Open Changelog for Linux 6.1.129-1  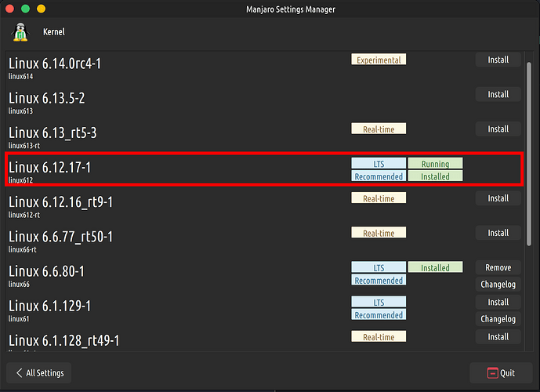[x=498, y=319]
